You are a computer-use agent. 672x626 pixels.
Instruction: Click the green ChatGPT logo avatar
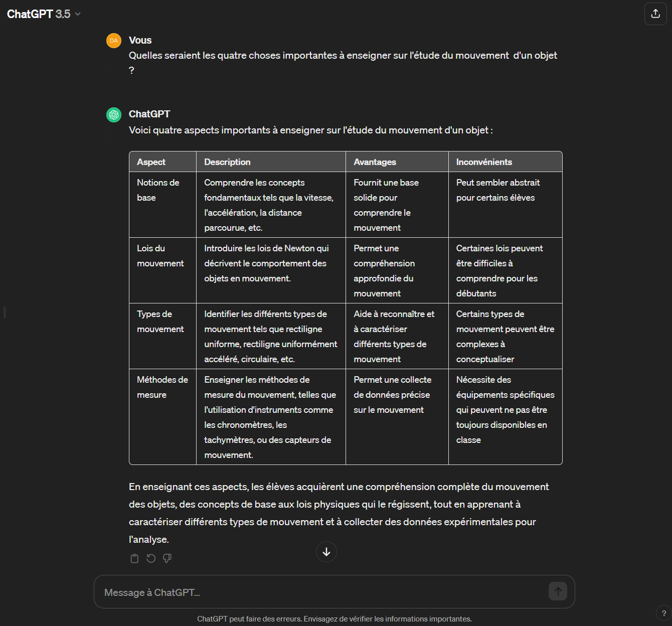(114, 115)
